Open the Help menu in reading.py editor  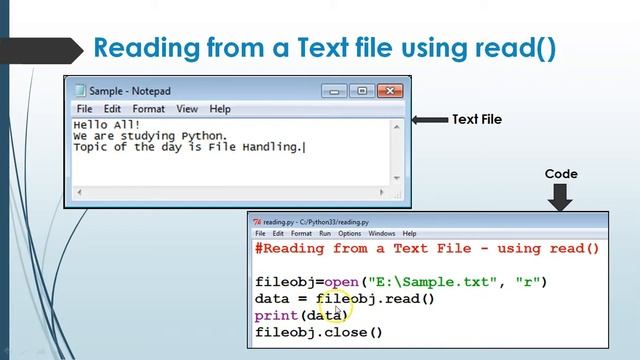409,233
